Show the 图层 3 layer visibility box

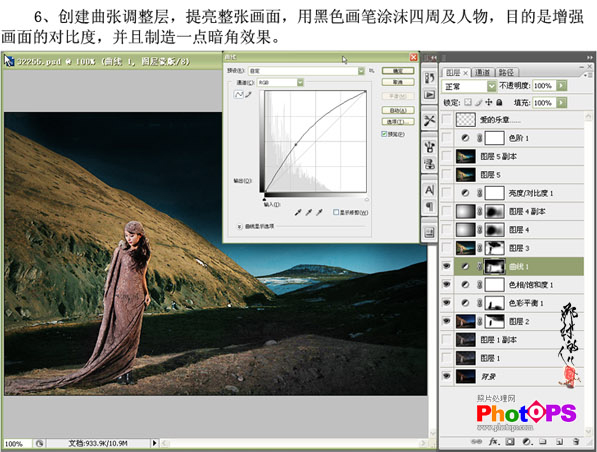[447, 248]
